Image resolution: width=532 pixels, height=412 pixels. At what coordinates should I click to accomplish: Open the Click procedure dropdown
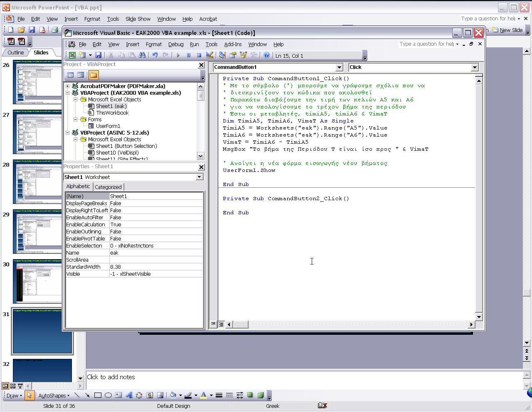coord(475,67)
